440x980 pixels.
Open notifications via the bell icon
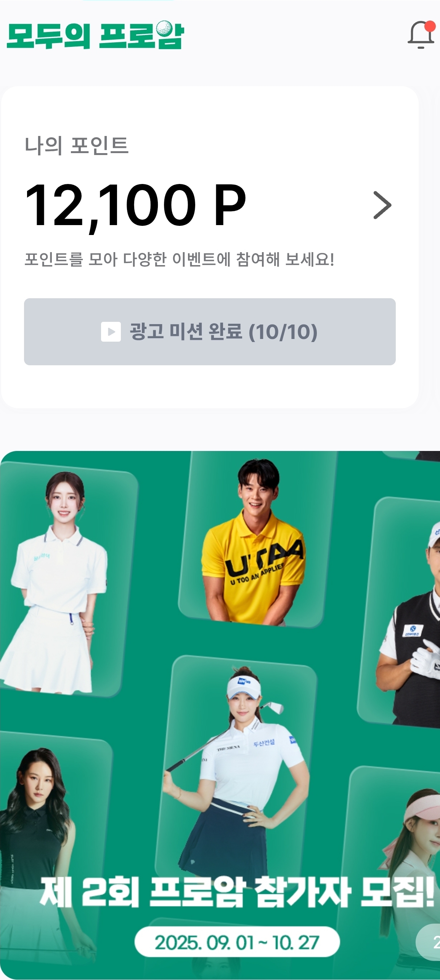[x=421, y=35]
